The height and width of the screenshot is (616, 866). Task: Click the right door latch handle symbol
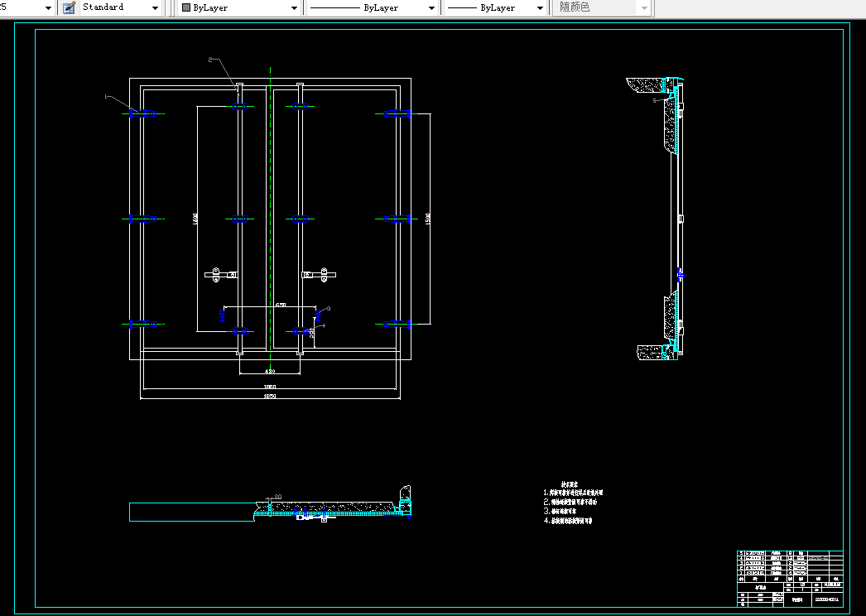point(319,275)
